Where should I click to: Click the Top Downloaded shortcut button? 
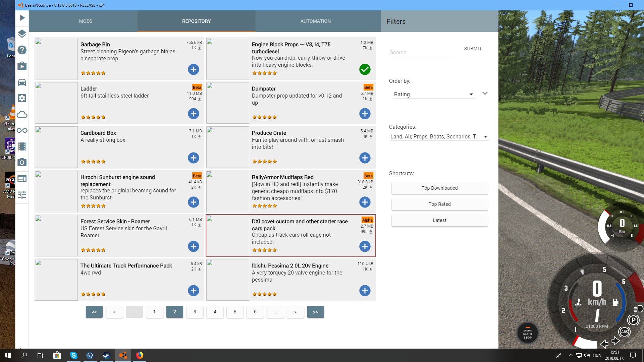pos(439,188)
